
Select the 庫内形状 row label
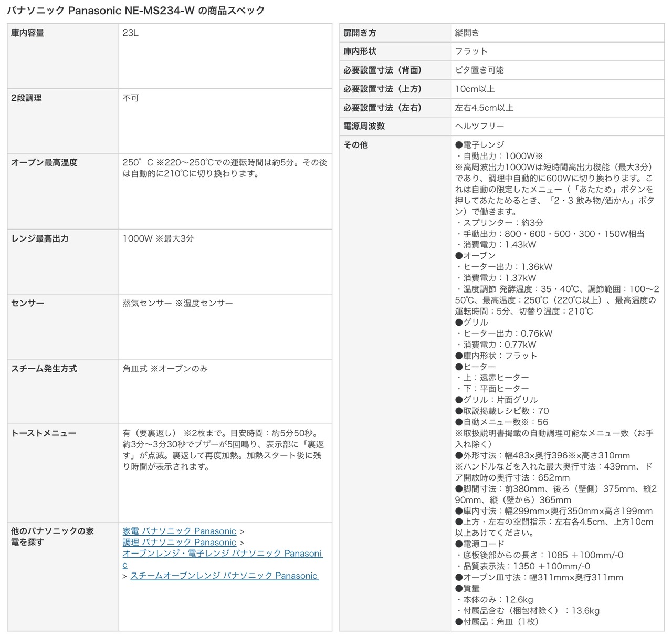[360, 51]
